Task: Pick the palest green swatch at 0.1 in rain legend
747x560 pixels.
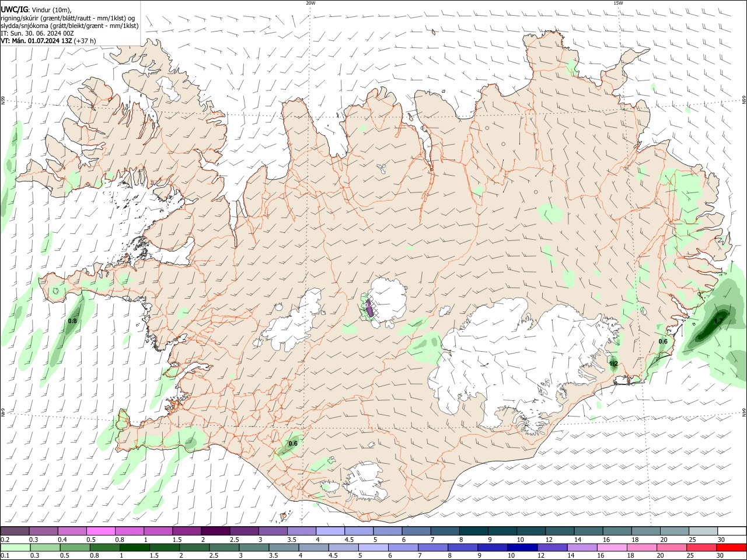Action: [x=16, y=547]
